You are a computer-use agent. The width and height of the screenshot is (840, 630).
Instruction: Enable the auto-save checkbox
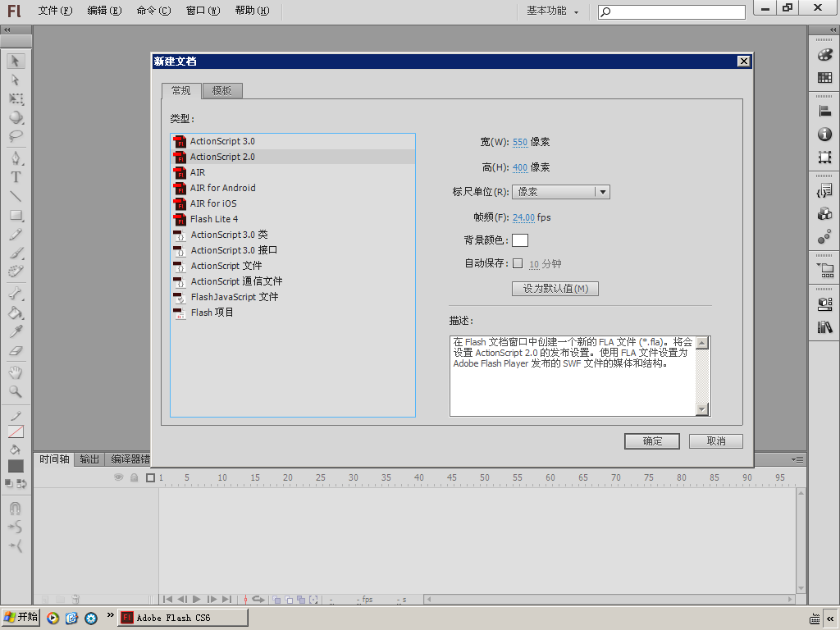tap(518, 263)
